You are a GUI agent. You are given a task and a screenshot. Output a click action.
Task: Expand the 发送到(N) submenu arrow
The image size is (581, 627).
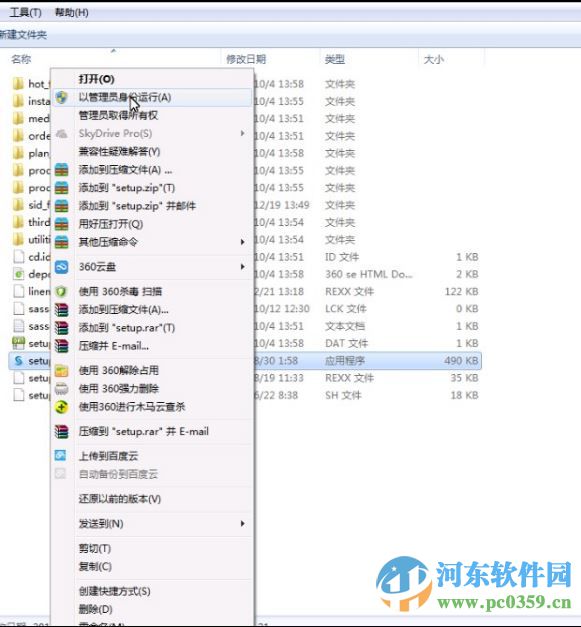(242, 523)
